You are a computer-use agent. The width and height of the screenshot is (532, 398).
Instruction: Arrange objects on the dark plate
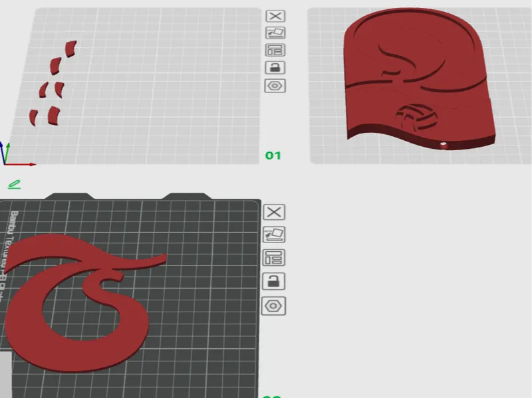(x=274, y=258)
